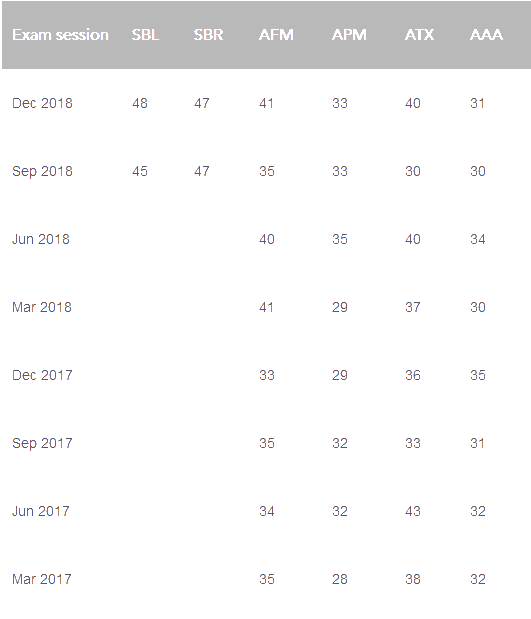Select the ATX column header
The image size is (531, 619).
coord(419,35)
